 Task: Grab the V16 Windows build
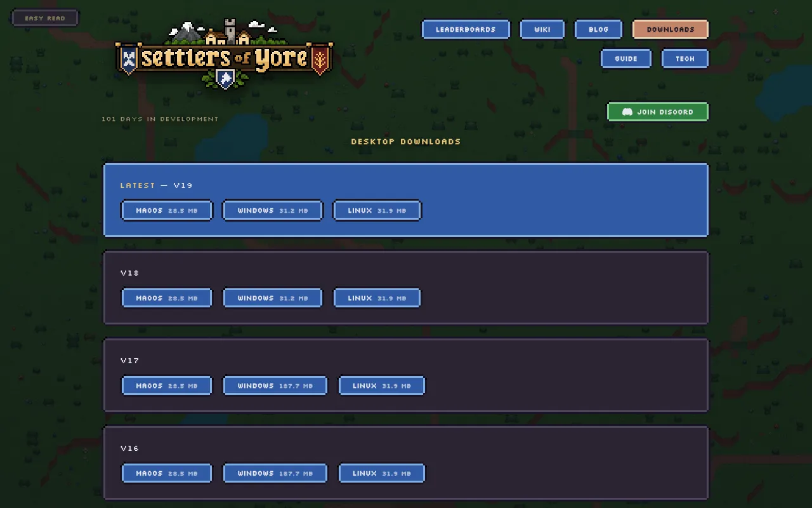click(275, 473)
